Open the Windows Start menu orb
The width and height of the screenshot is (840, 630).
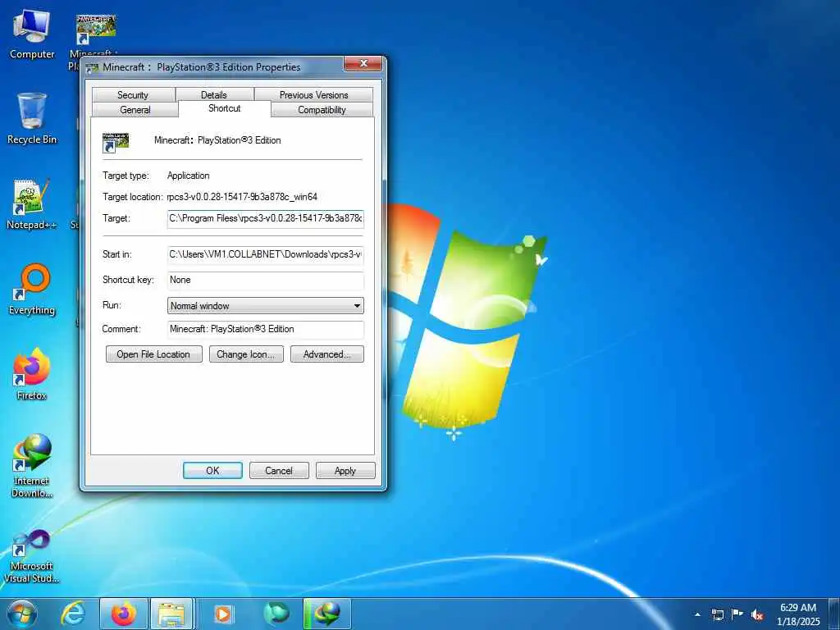[21, 614]
